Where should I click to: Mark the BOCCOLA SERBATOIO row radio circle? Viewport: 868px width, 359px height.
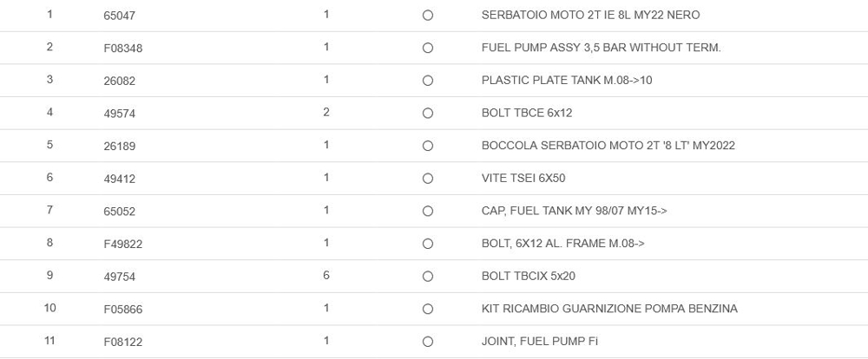click(427, 146)
